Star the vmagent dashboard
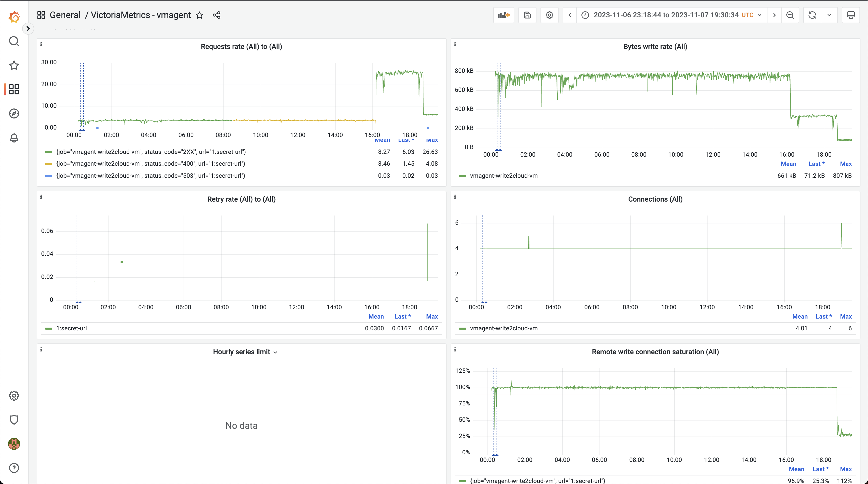Viewport: 868px width, 484px height. click(199, 15)
